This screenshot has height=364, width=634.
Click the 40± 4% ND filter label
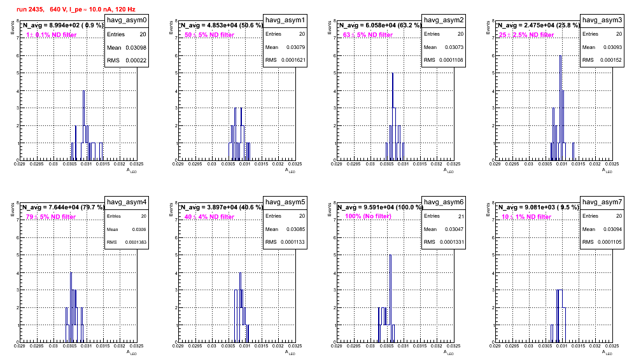pos(209,217)
